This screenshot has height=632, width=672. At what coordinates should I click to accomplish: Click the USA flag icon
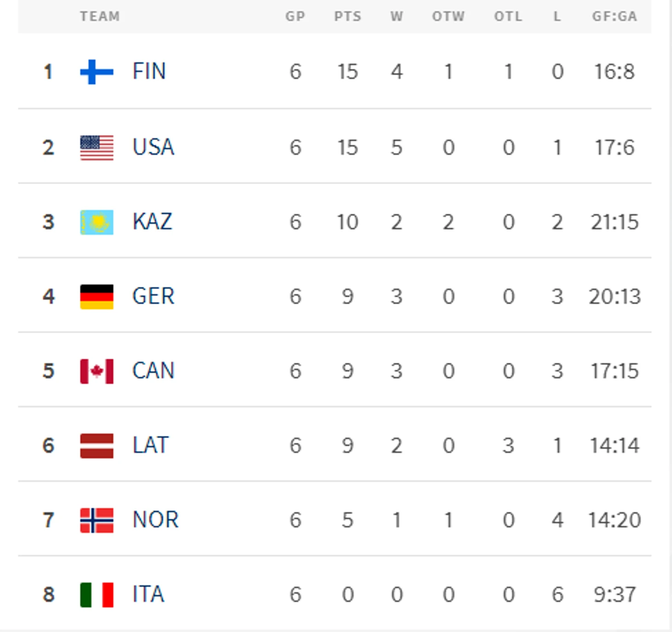(x=97, y=148)
